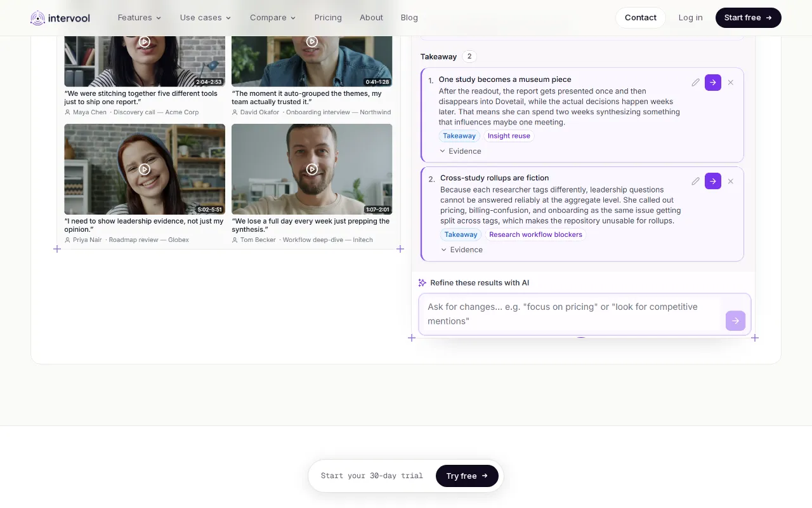Open the Maya Chen video thumbnail
This screenshot has height=508, width=812.
pyautogui.click(x=145, y=61)
